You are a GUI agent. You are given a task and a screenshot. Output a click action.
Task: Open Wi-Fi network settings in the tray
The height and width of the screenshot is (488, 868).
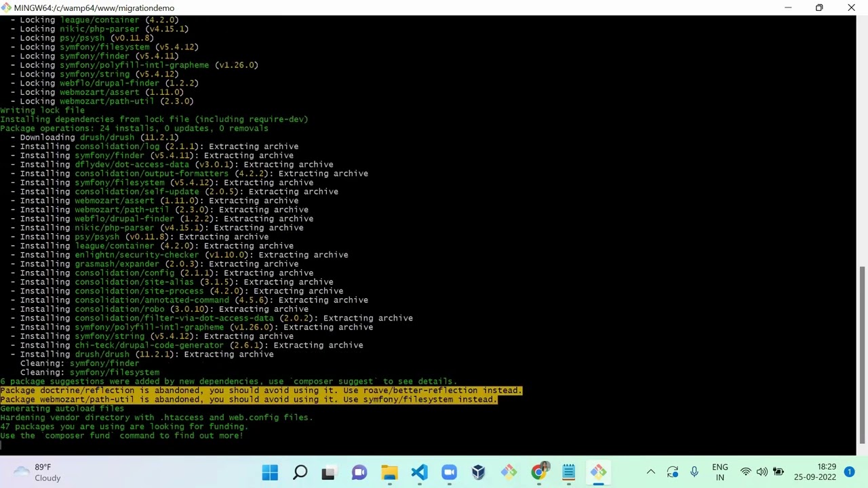coord(746,472)
